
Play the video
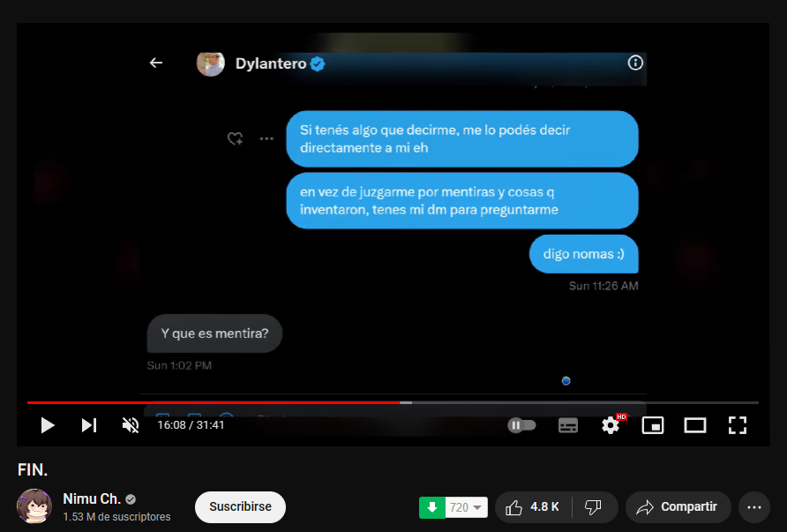point(47,425)
